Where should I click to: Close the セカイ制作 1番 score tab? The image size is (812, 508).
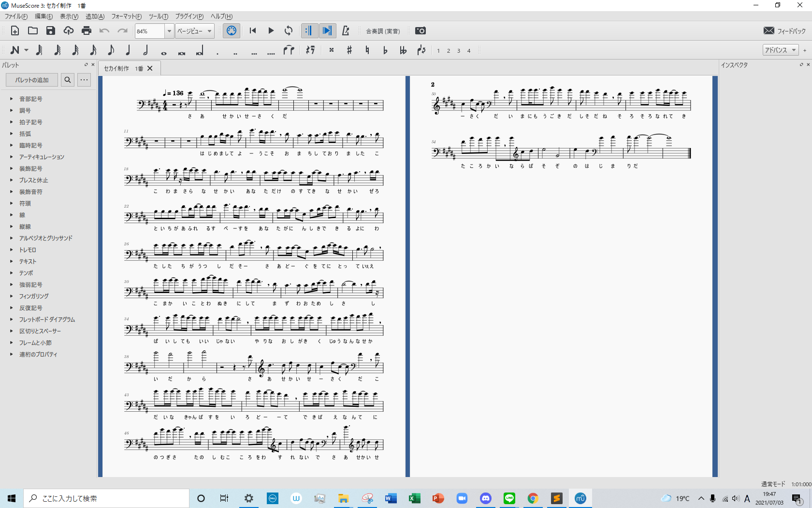point(150,68)
